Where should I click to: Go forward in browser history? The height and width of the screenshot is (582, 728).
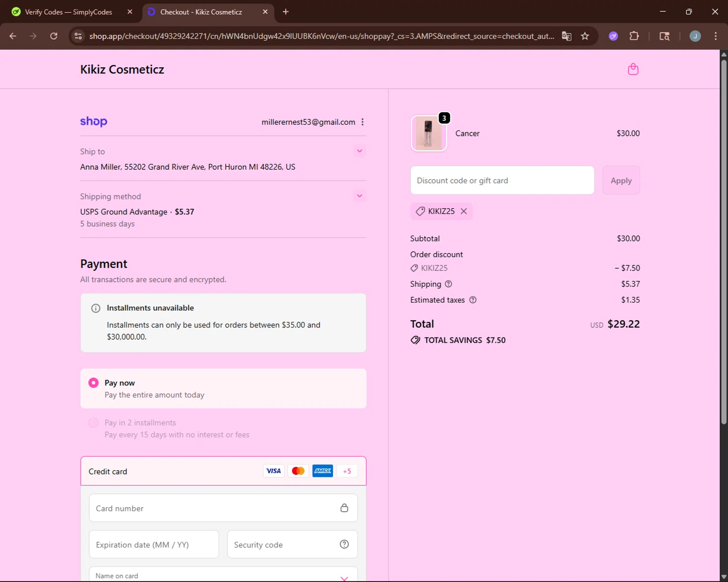point(33,36)
